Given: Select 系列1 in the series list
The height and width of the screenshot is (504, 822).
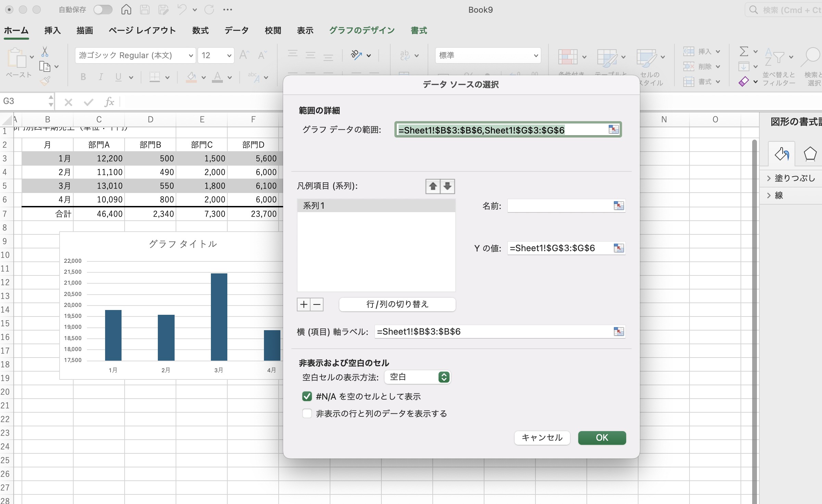Looking at the screenshot, I should pos(376,206).
